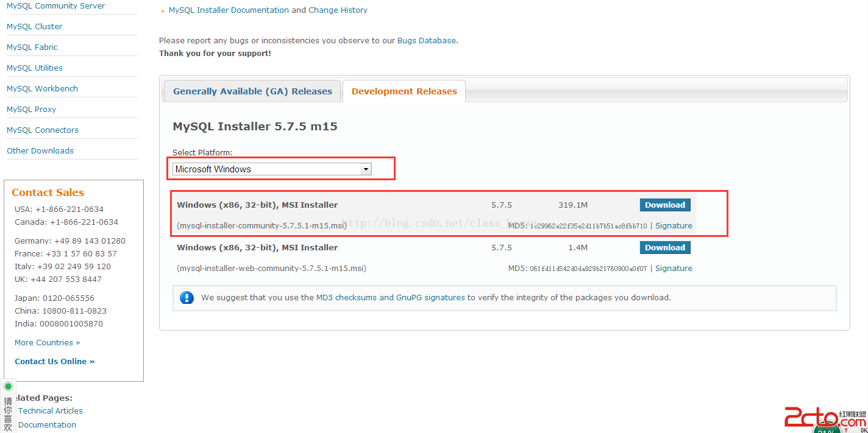This screenshot has width=868, height=433.
Task: Click China phone number 10800-811-0823
Action: (74, 311)
